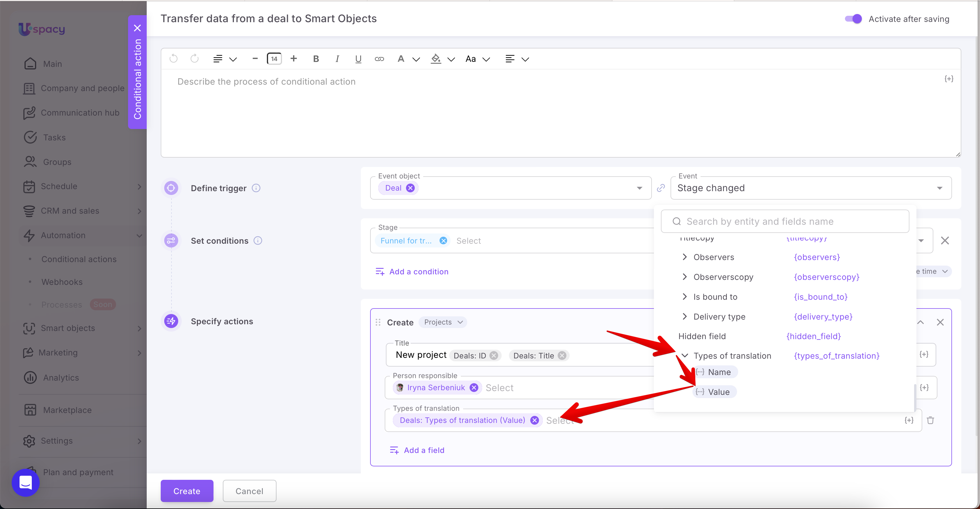Open the Projects dropdown next to Create
980x509 pixels.
[x=443, y=322]
